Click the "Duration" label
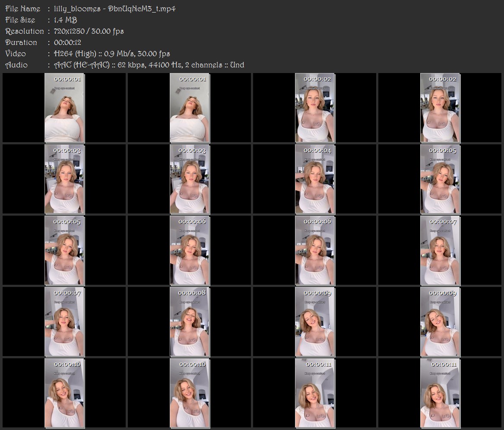Screen dimensions: 504x430 pyautogui.click(x=21, y=42)
